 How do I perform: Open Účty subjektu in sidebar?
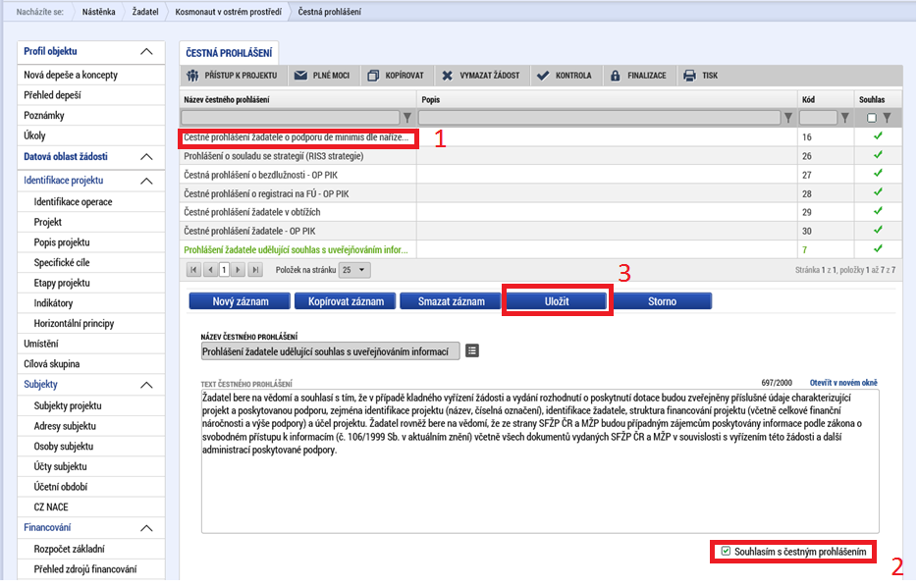tap(60, 467)
